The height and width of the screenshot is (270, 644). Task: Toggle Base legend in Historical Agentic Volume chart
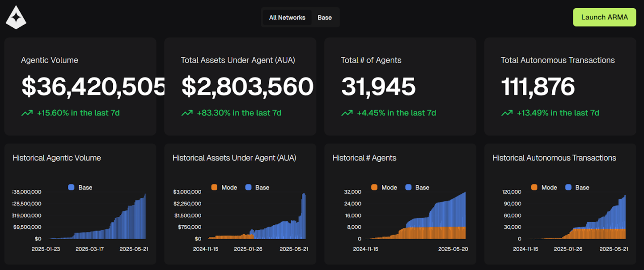click(x=80, y=188)
